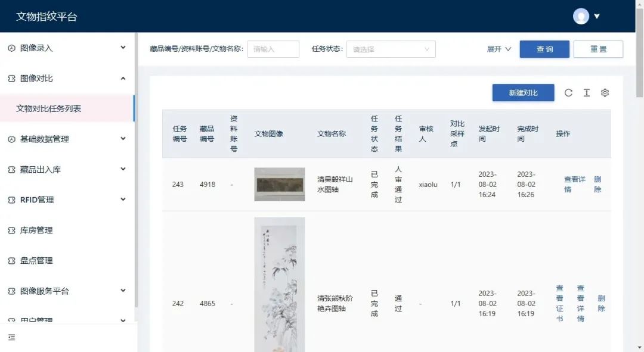Expand the 藏品出入库 submenu chevron
This screenshot has width=644, height=352.
coord(123,169)
